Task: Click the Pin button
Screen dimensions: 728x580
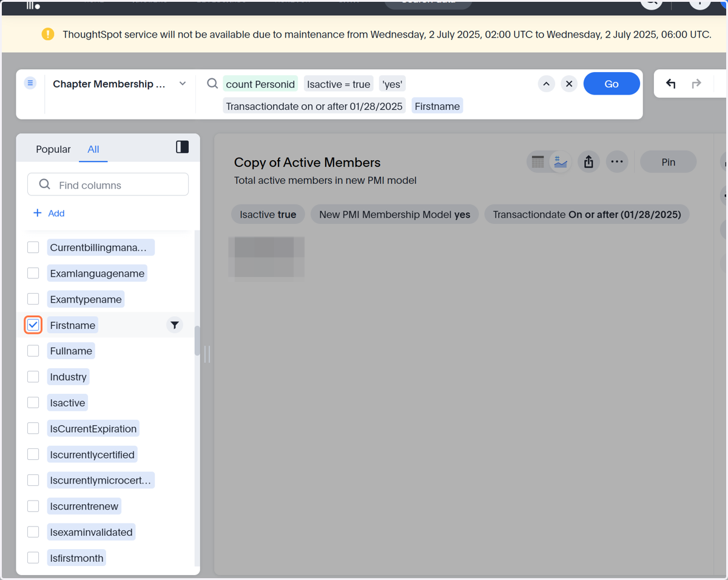Action: pos(669,162)
